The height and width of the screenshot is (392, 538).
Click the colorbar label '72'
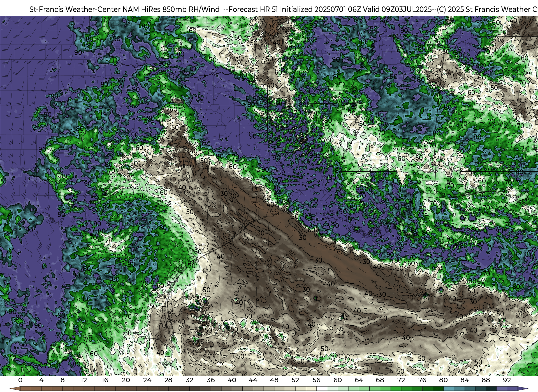pos(401,380)
